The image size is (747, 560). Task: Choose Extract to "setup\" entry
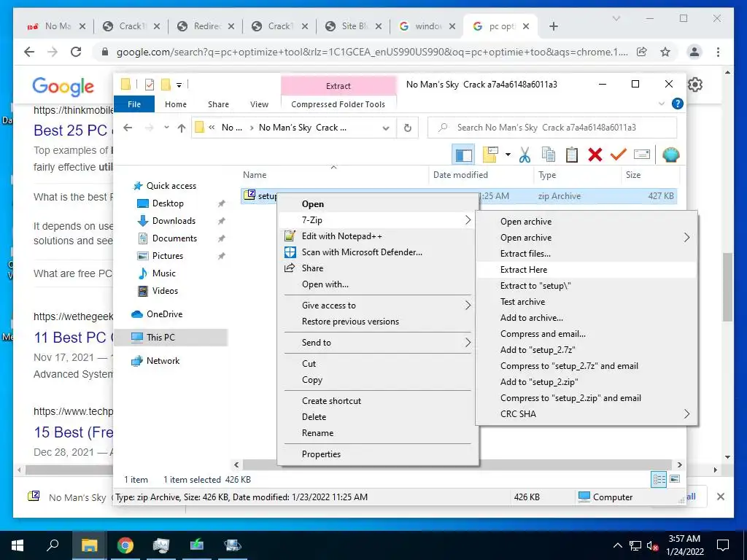point(586,286)
